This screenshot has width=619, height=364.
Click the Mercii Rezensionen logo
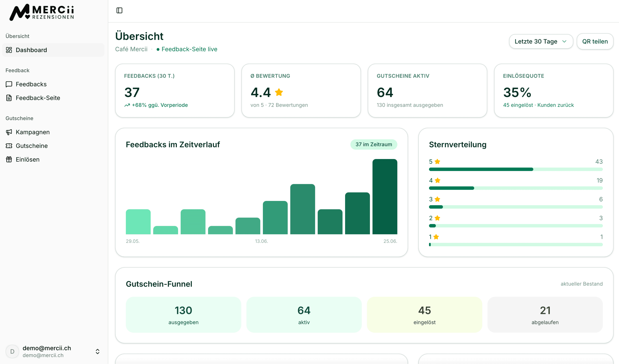coord(42,12)
